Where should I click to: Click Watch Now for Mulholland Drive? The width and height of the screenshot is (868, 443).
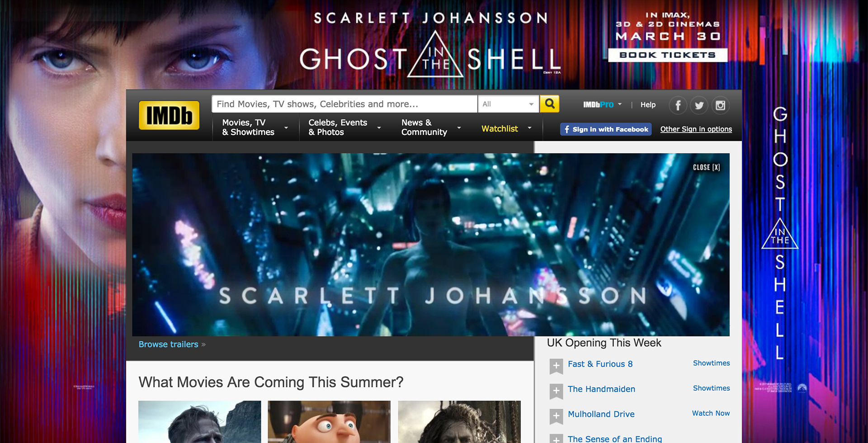coord(711,414)
